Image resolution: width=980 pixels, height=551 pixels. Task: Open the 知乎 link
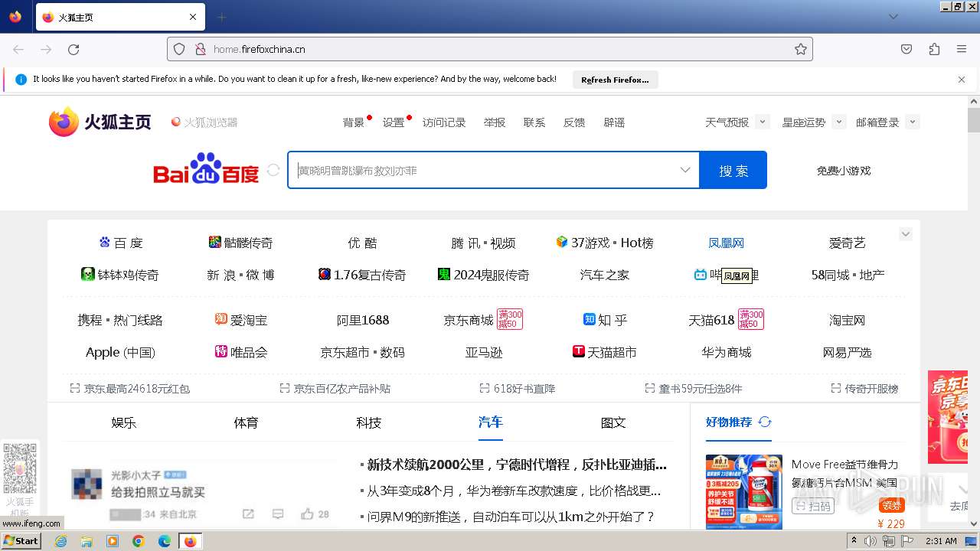pyautogui.click(x=605, y=320)
